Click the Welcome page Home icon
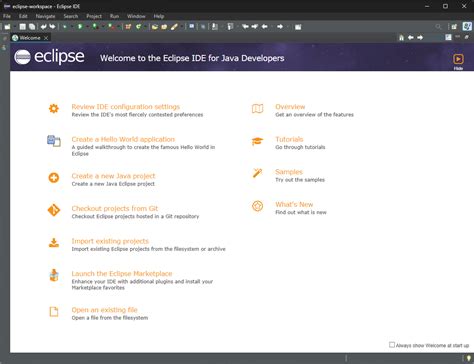474x364 pixels. (x=401, y=38)
